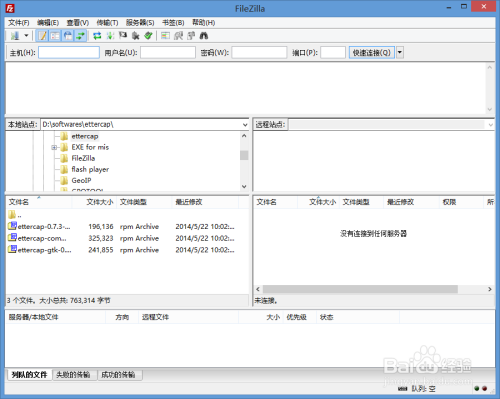
Task: Click the remote list horizontal scrollbar thumb
Action: 360,289
